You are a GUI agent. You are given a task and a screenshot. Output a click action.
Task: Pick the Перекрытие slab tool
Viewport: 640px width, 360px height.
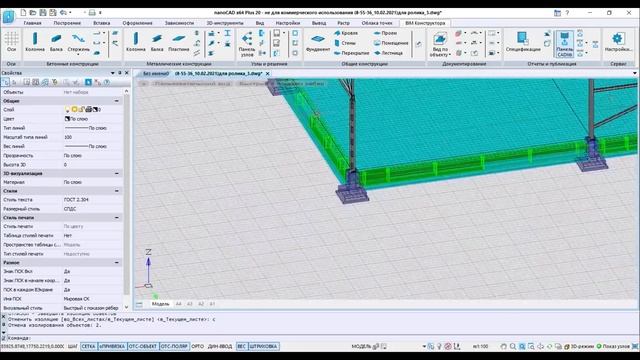tap(351, 53)
